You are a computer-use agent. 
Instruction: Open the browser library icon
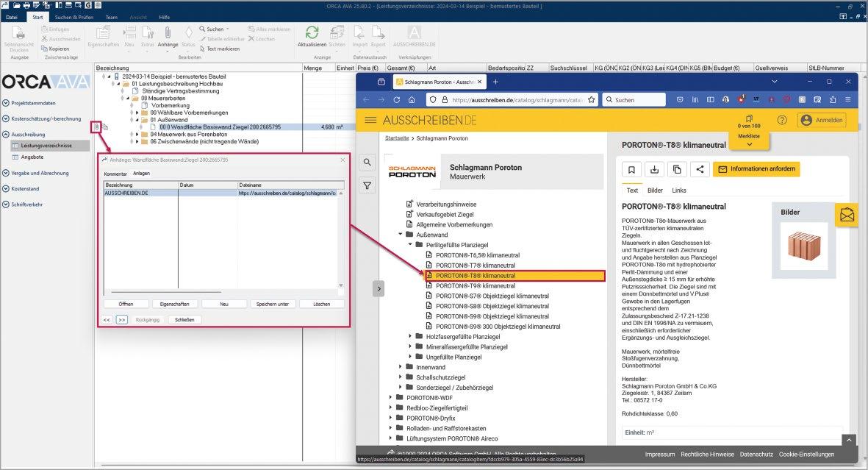coord(695,100)
